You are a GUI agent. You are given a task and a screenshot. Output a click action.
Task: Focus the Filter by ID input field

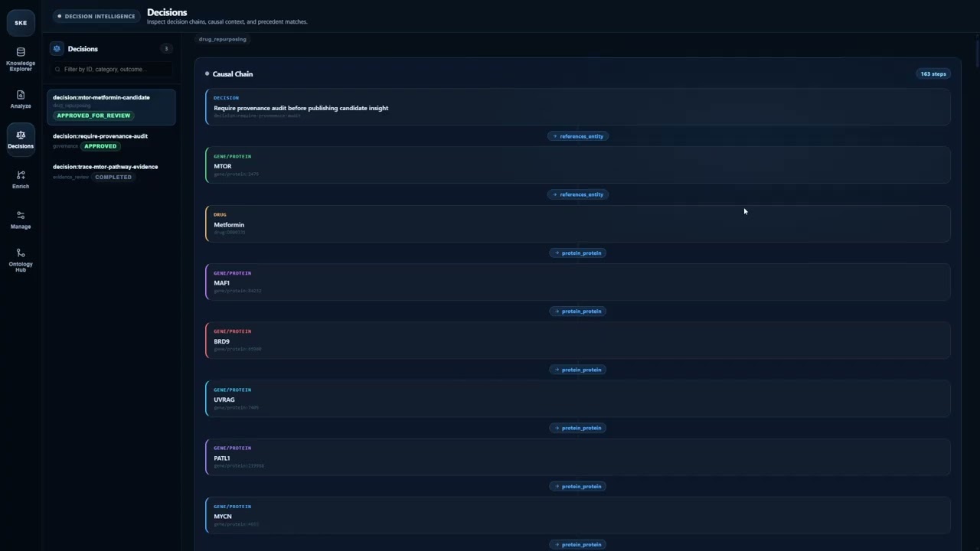[112, 69]
